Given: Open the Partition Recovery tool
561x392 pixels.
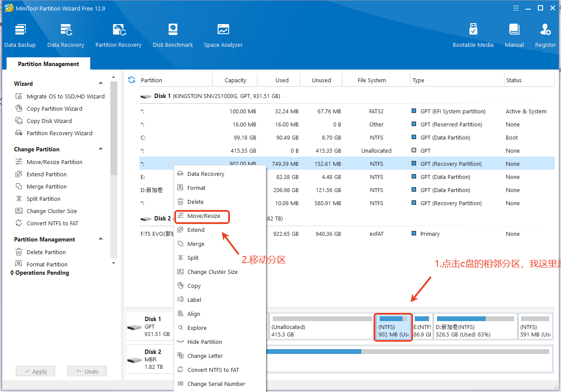Looking at the screenshot, I should tap(118, 35).
